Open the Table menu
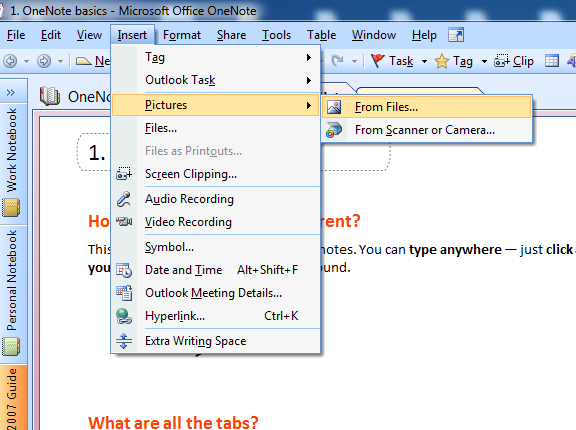Image resolution: width=576 pixels, height=430 pixels. 321,35
